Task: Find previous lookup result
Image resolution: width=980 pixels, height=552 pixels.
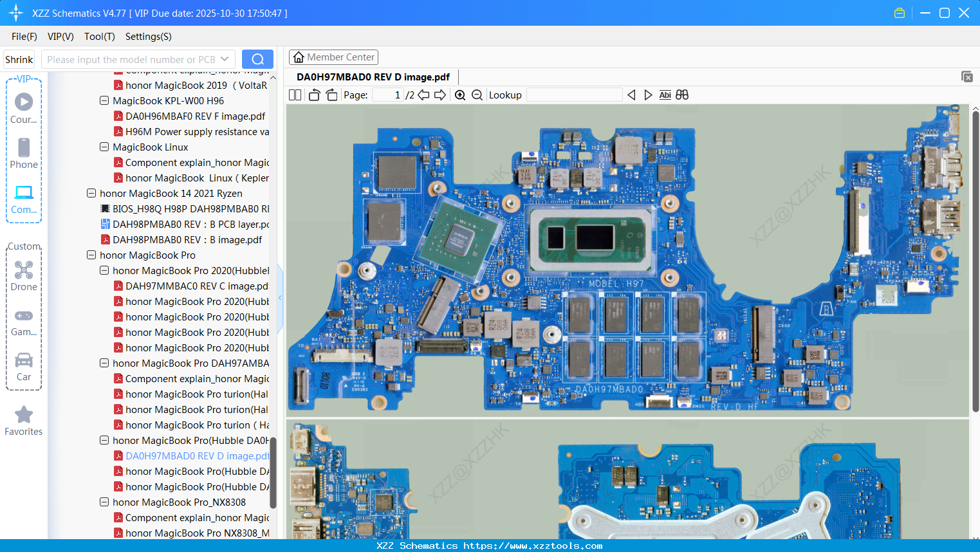Action: [x=631, y=95]
